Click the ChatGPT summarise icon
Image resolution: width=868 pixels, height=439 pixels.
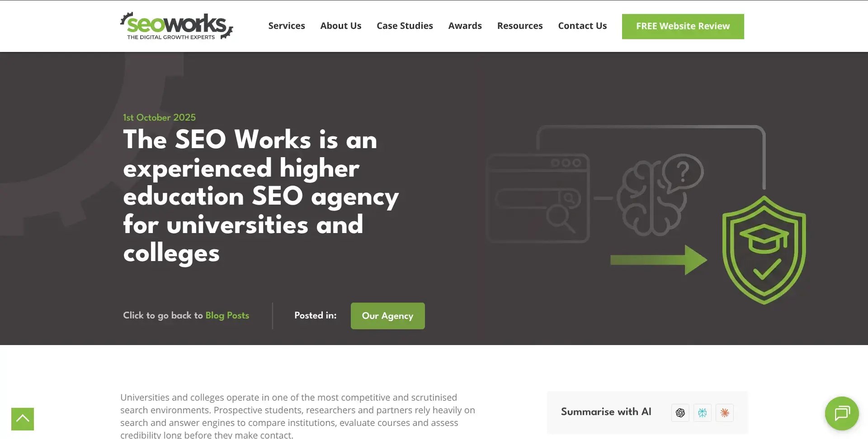coord(680,412)
